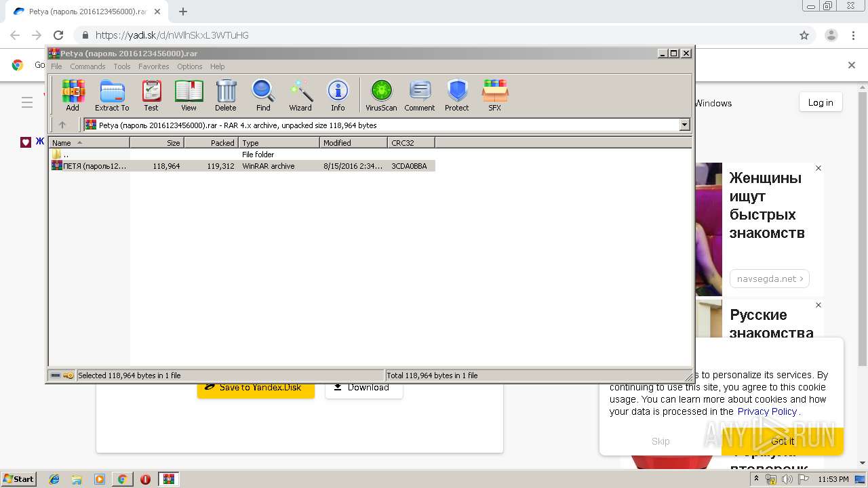
Task: Close the Женщины ищут ad
Action: pyautogui.click(x=818, y=168)
